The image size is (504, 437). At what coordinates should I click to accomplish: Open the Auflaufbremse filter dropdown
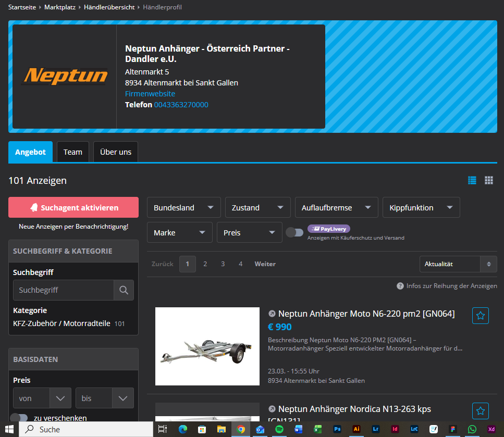[336, 207]
